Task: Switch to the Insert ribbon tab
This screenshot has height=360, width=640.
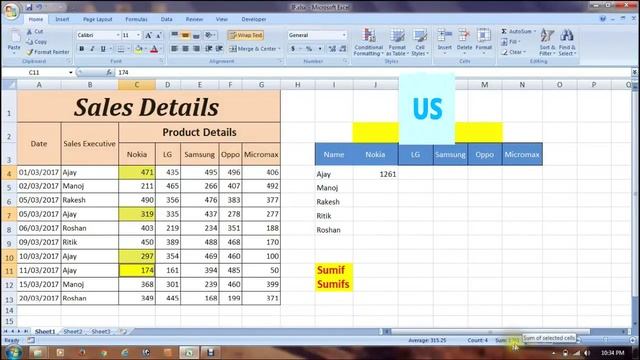Action: 62,19
